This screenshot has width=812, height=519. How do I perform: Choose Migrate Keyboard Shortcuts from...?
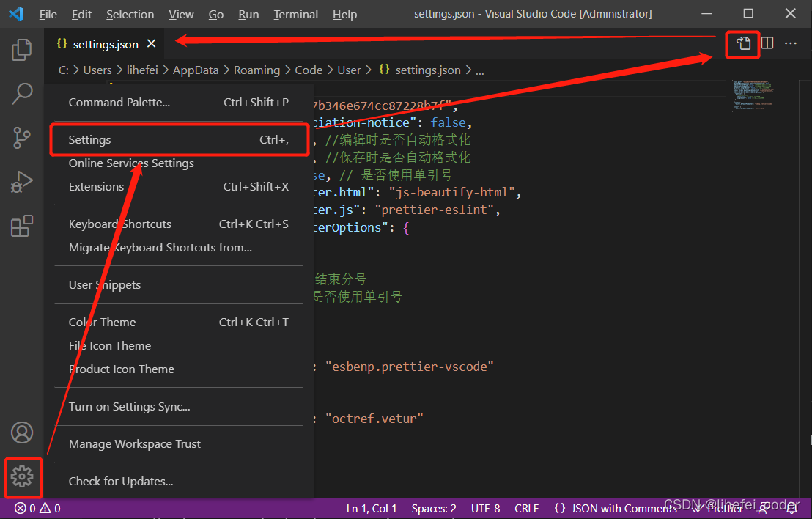coord(179,248)
